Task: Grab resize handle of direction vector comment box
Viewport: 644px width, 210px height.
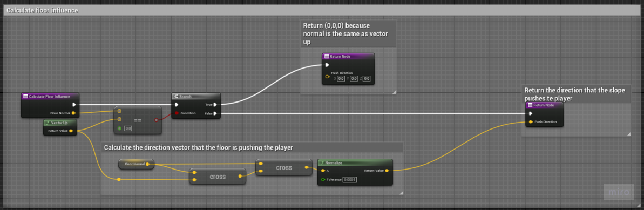Action: 401,192
